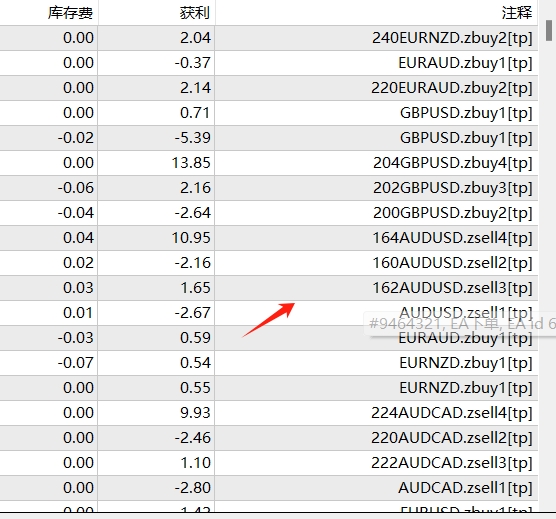
Task: Select profit value 1.65
Action: click(x=195, y=288)
